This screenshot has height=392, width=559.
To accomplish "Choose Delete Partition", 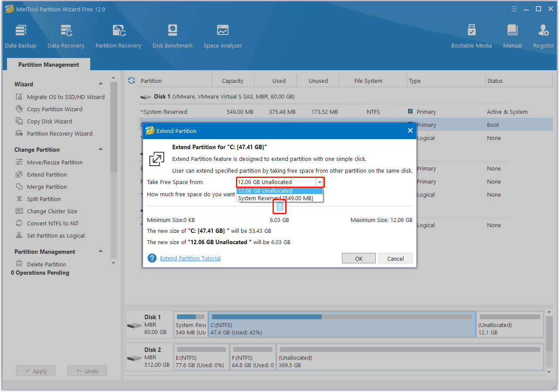I will coord(41,264).
